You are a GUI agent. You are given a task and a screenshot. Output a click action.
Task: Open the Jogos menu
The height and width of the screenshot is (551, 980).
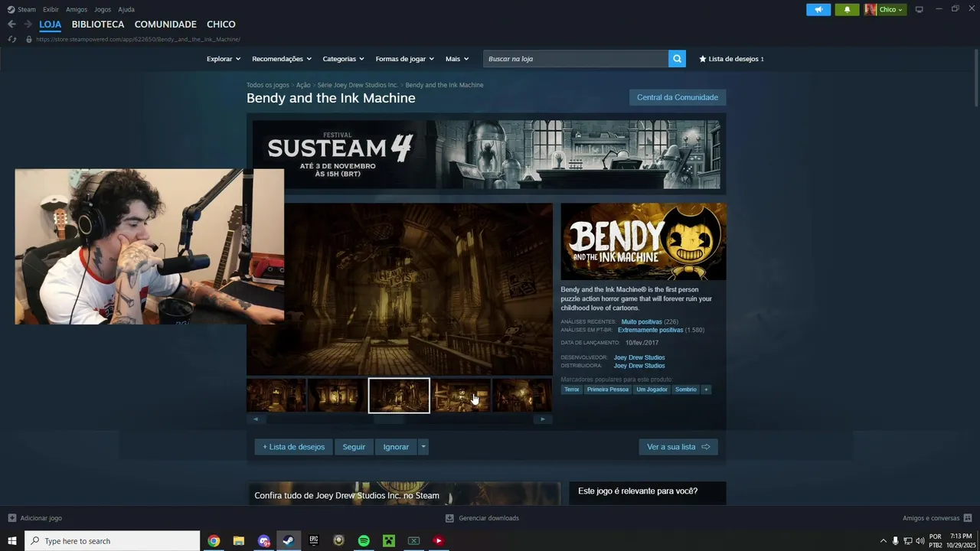pyautogui.click(x=103, y=9)
